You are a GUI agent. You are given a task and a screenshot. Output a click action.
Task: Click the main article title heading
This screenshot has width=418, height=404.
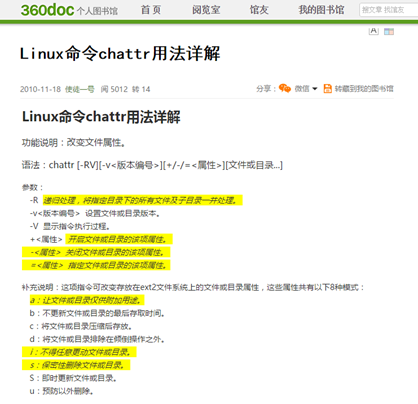[120, 53]
